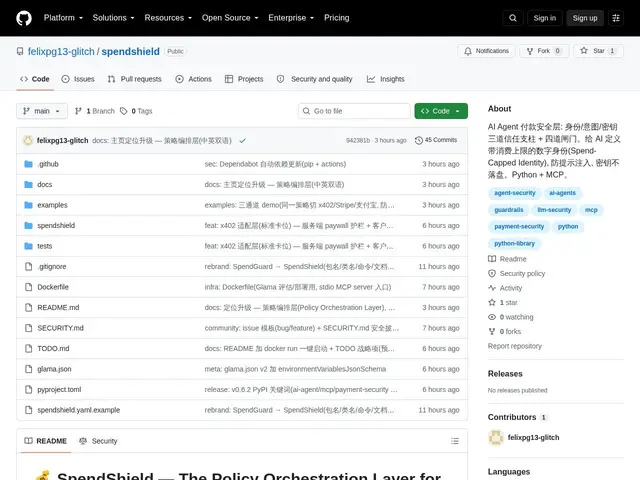The image size is (640, 480).
Task: Expand the Resources menu
Action: [x=168, y=18]
